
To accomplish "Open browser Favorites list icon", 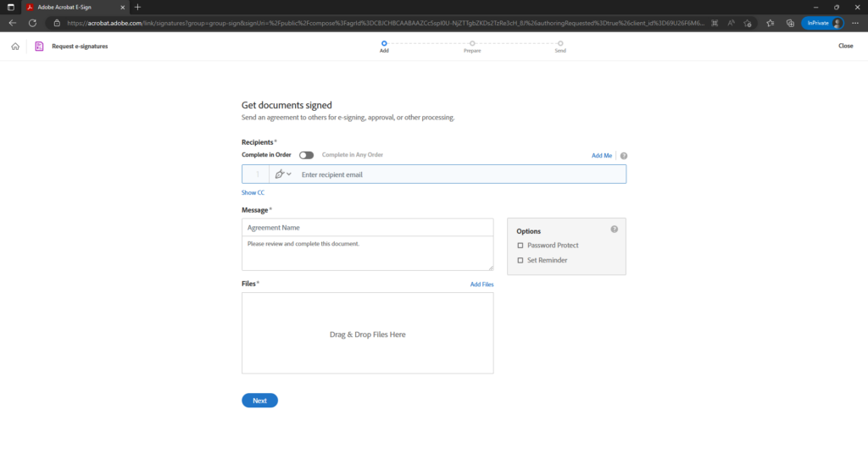I will tap(771, 23).
